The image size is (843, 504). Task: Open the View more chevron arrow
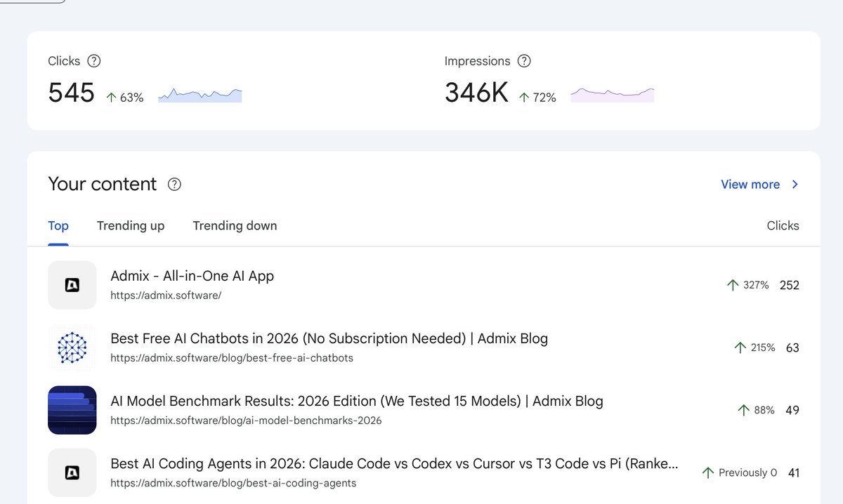coord(795,185)
